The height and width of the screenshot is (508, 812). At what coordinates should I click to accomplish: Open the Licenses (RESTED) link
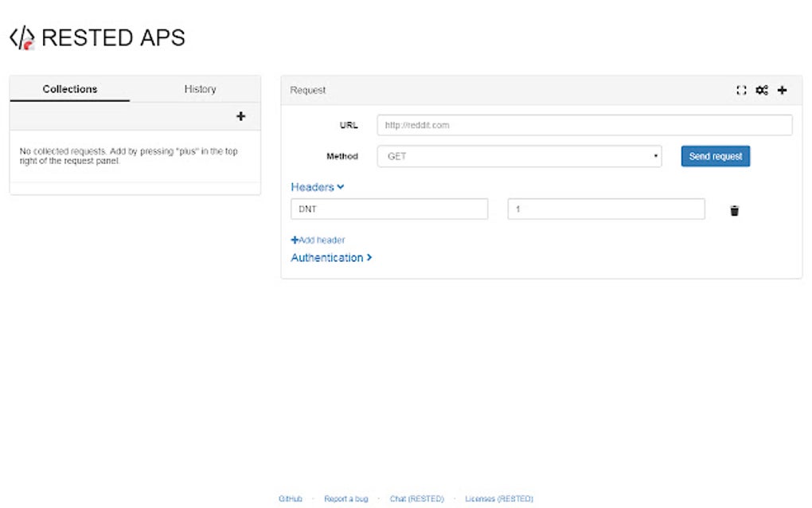(498, 498)
